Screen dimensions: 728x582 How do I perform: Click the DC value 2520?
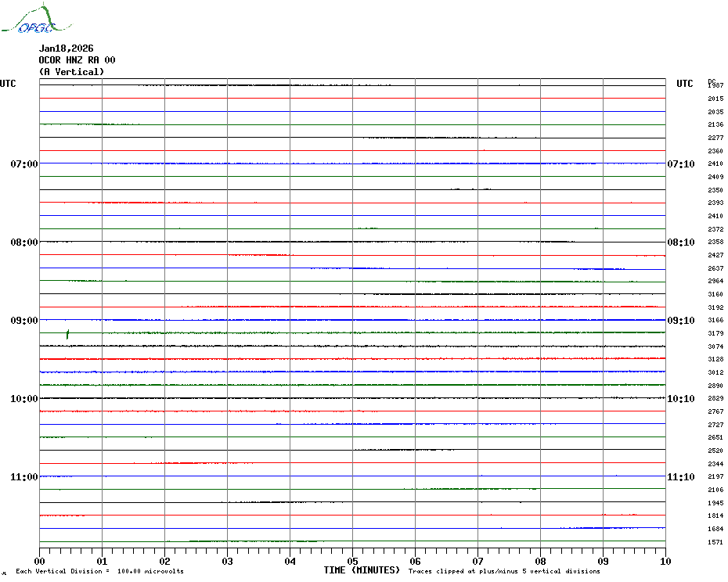[715, 451]
